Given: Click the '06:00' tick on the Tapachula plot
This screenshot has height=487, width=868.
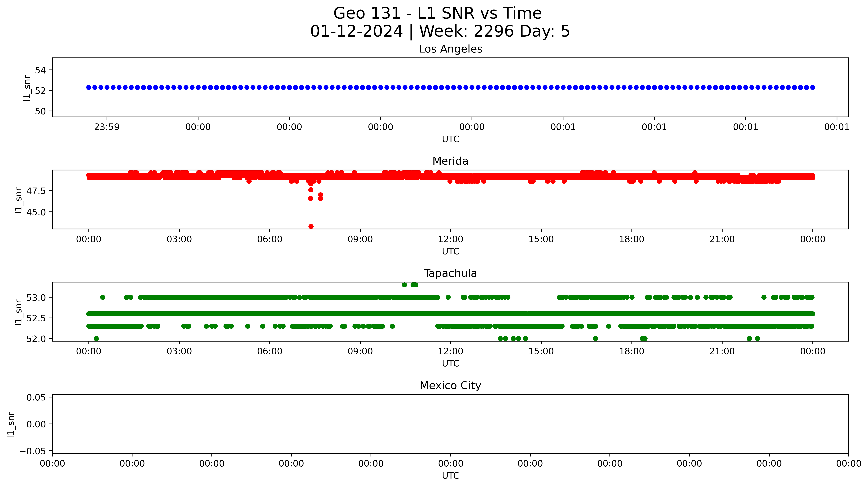Looking at the screenshot, I should [x=270, y=351].
